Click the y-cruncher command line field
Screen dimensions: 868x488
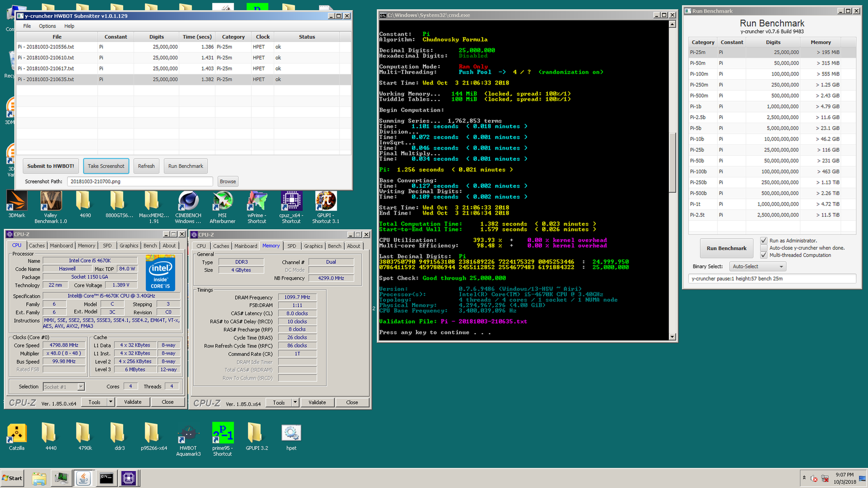(x=772, y=279)
